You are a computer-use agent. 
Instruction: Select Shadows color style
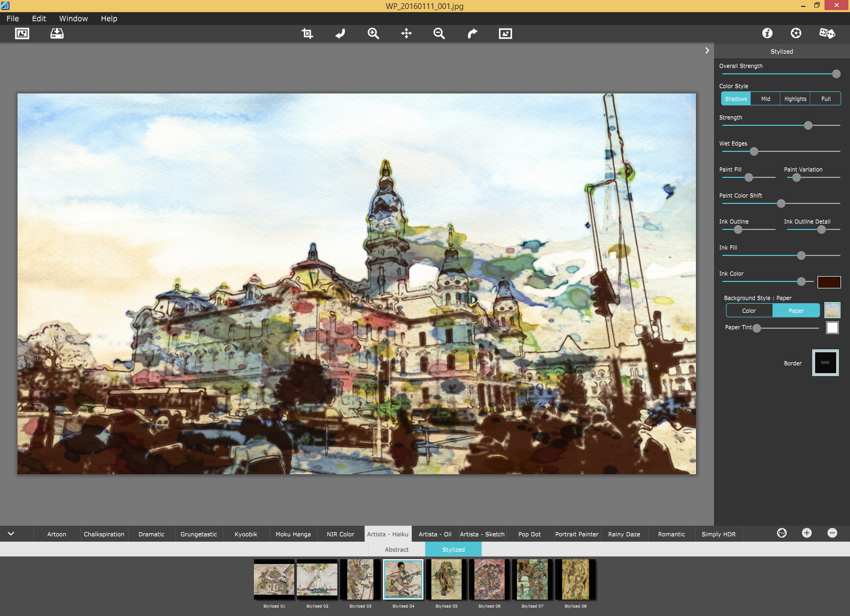click(736, 99)
